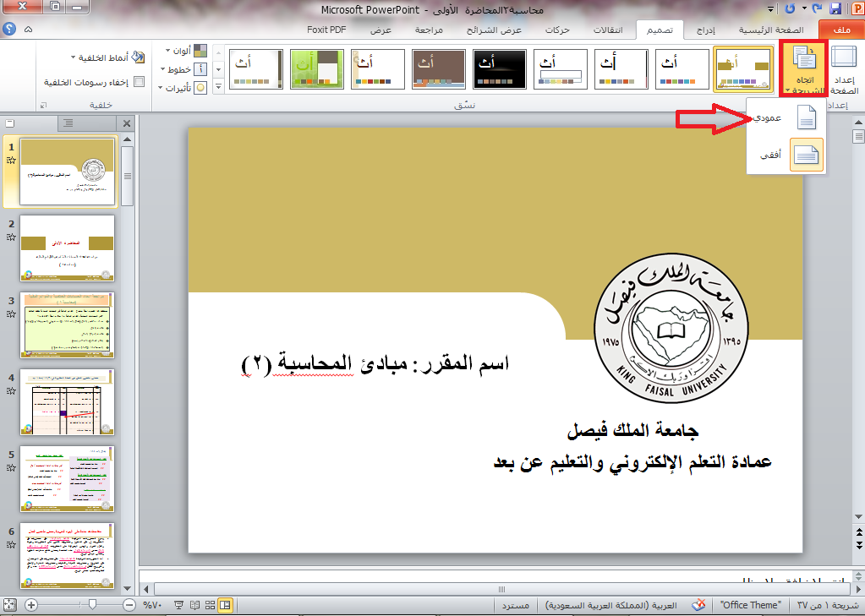Click the horizontal scrollbar thumb under the slide

(501, 589)
